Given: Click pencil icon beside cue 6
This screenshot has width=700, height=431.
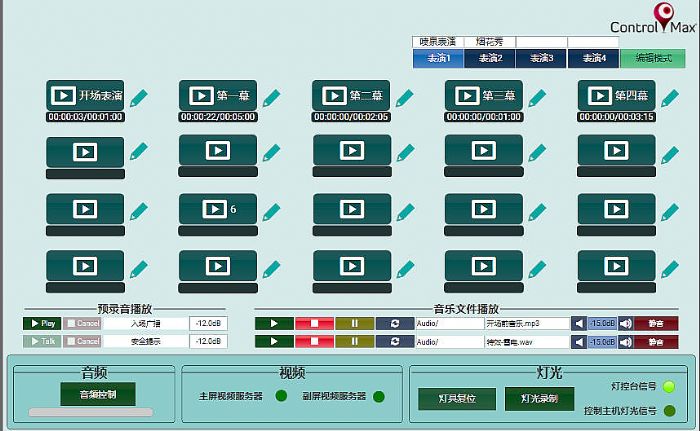Looking at the screenshot, I should pyautogui.click(x=271, y=212).
